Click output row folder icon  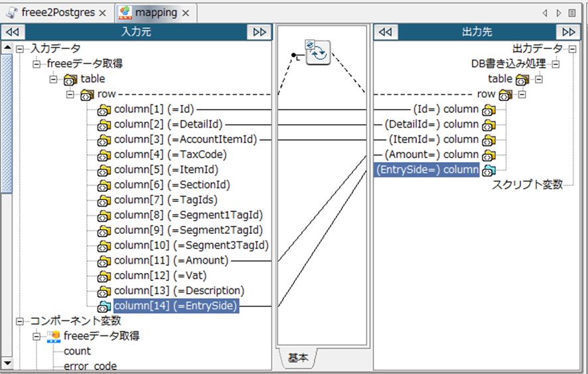coord(505,94)
